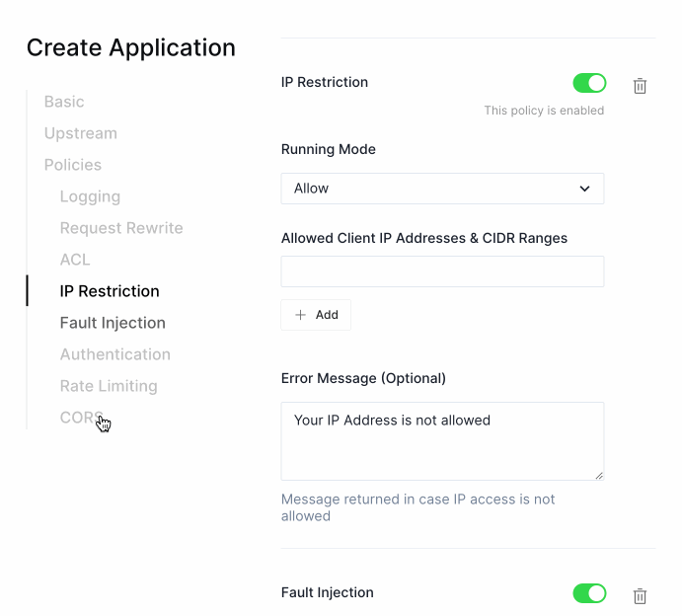This screenshot has height=616, width=682.
Task: Navigate to CORS policy in sidebar
Action: click(x=79, y=418)
